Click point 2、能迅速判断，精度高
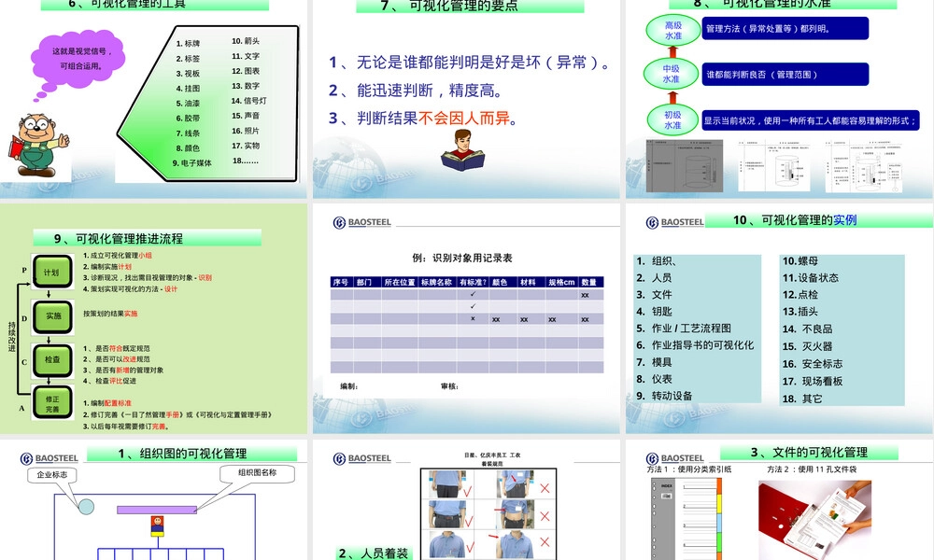Screen dimensions: 934x560 416,91
